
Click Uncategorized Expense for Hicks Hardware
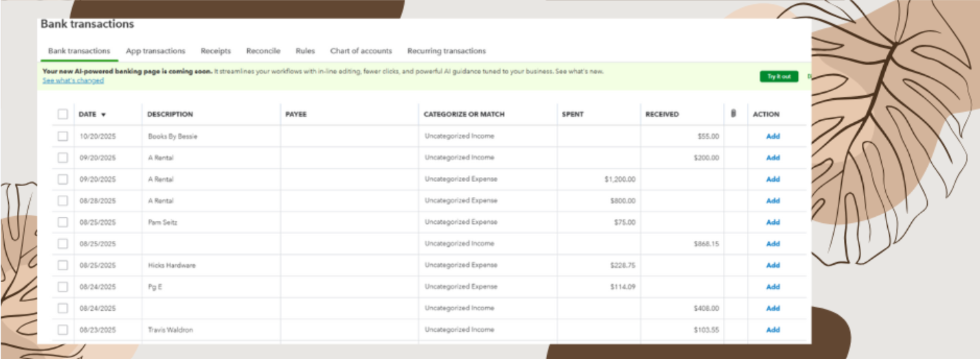click(x=460, y=265)
